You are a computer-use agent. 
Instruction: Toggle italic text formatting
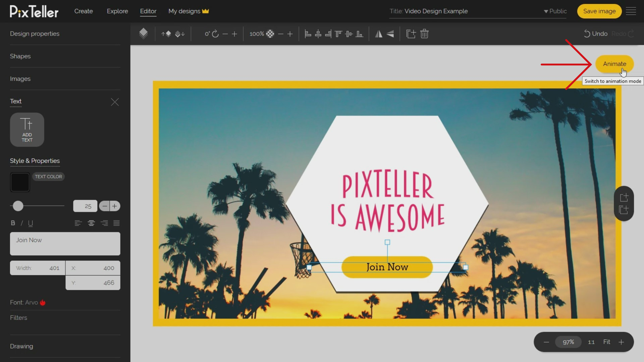pos(22,223)
